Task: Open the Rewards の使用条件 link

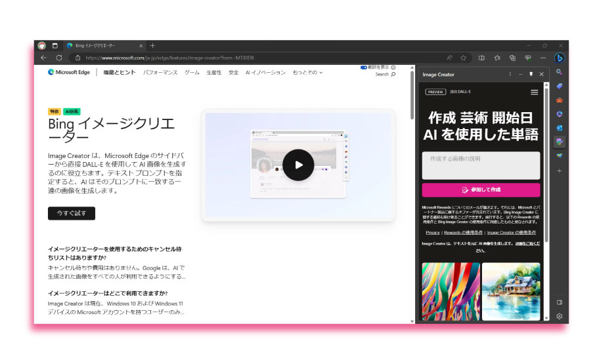Action: [464, 233]
